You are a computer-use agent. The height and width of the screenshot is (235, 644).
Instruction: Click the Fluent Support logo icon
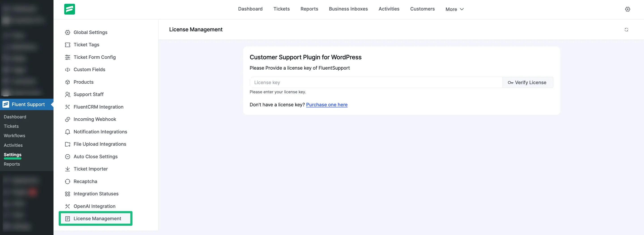pos(69,9)
